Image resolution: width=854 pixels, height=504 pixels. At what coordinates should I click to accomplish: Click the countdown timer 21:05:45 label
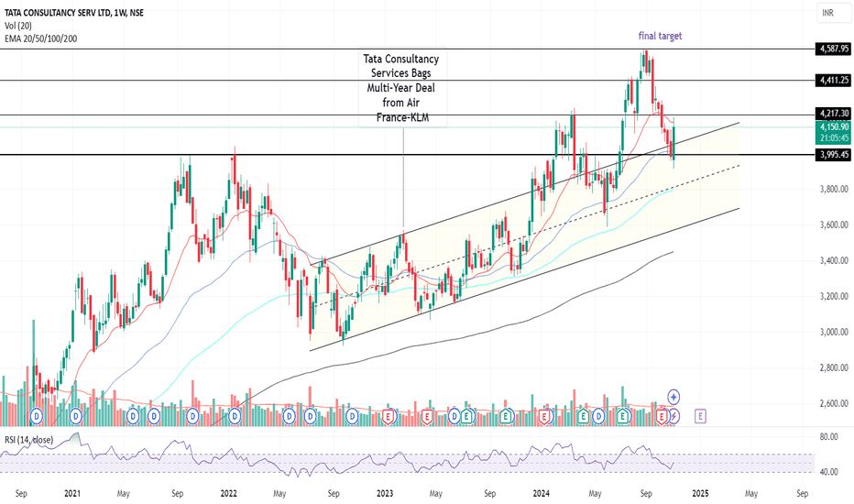pos(833,137)
